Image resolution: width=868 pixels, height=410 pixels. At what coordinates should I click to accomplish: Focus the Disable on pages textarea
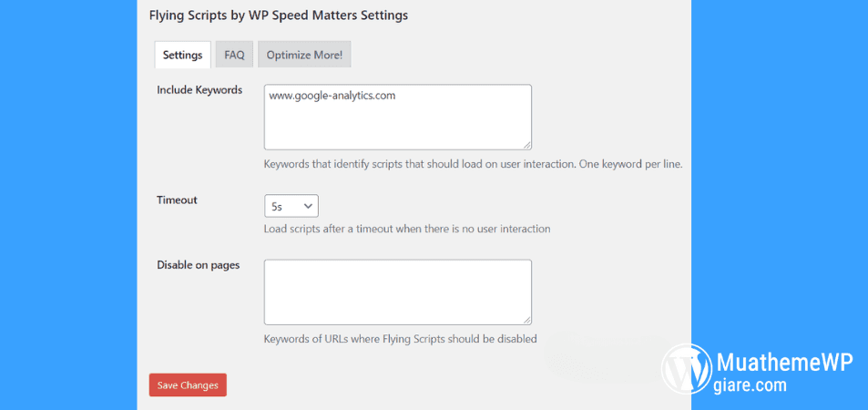397,292
